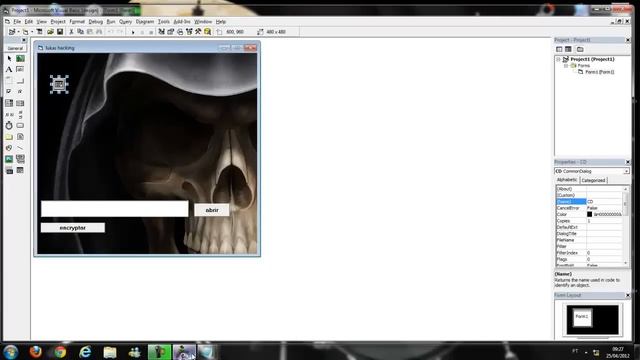This screenshot has width=640, height=360.
Task: Select the ComboBox control tool
Action: pos(9,103)
